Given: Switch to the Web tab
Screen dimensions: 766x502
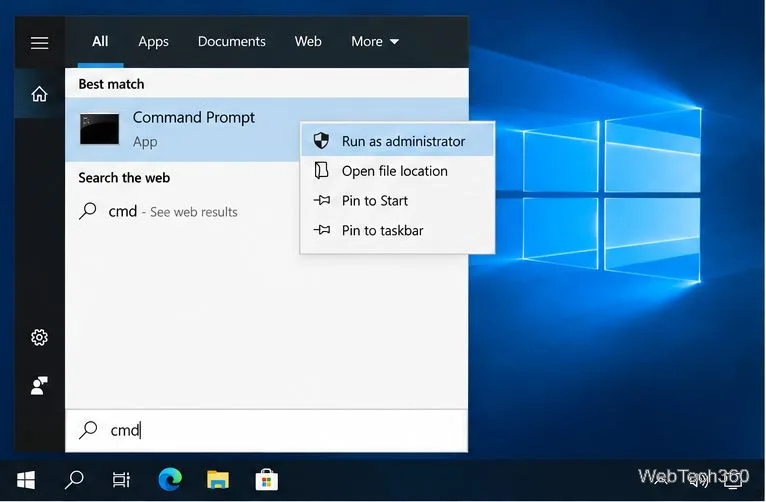Looking at the screenshot, I should (308, 42).
